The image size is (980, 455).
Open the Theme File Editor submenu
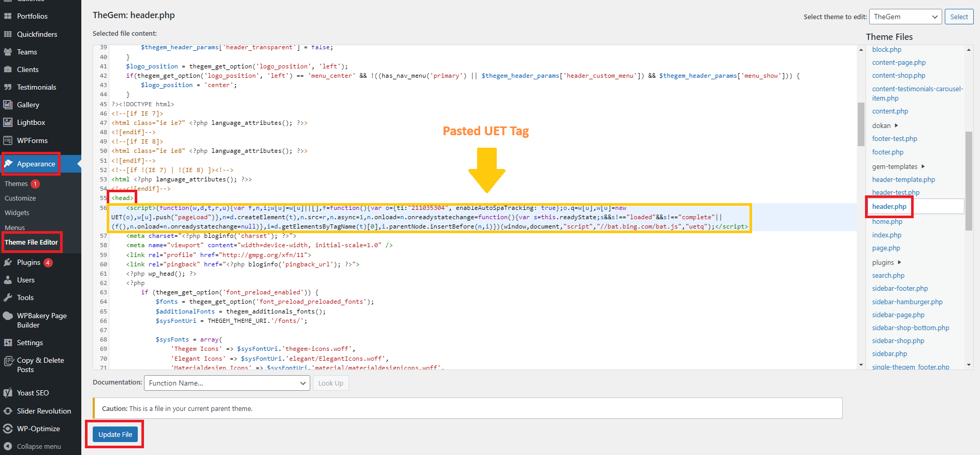32,242
